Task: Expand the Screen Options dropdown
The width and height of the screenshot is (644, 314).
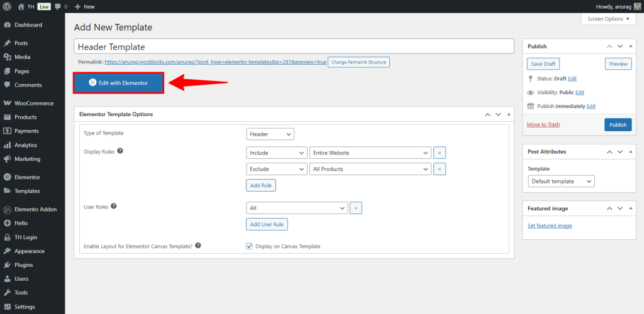Action: (x=608, y=19)
